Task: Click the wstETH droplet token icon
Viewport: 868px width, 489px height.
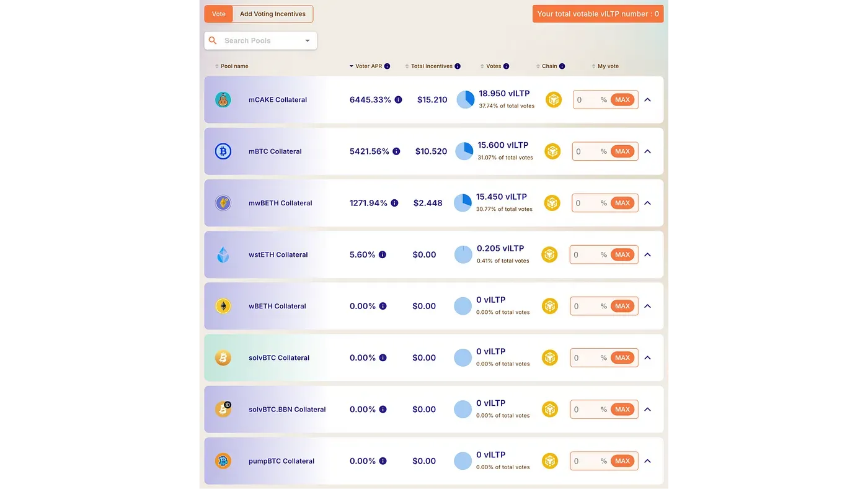Action: (223, 254)
